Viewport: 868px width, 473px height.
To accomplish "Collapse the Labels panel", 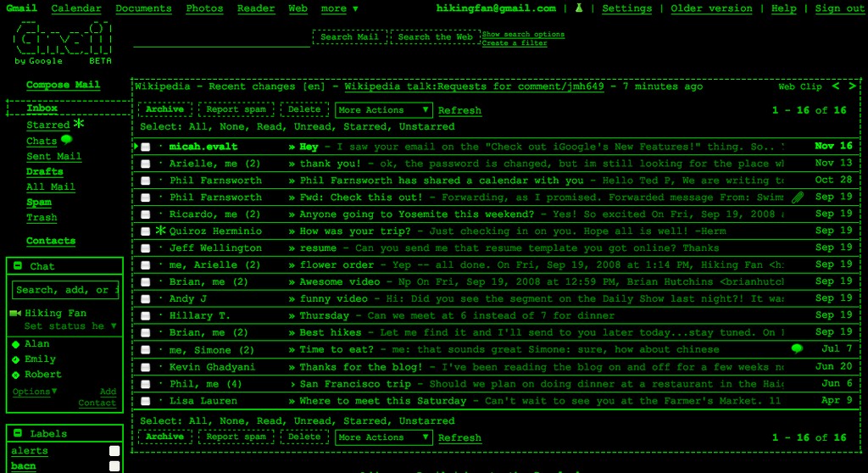I will click(x=18, y=433).
